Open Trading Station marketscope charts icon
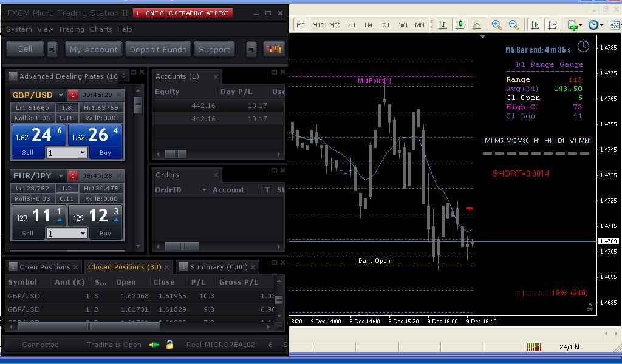This screenshot has height=364, width=622. coord(274,49)
